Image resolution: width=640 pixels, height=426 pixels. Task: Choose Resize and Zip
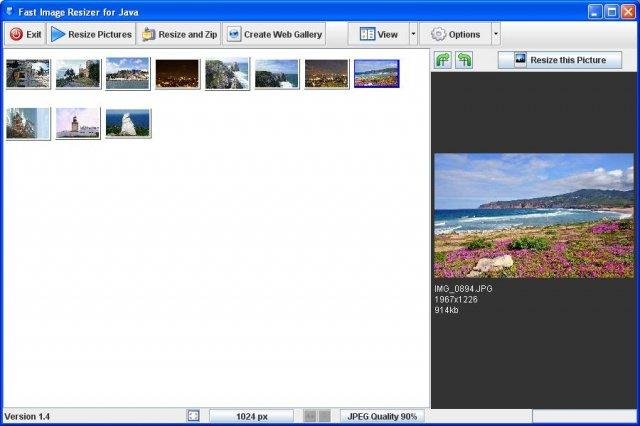pos(180,34)
